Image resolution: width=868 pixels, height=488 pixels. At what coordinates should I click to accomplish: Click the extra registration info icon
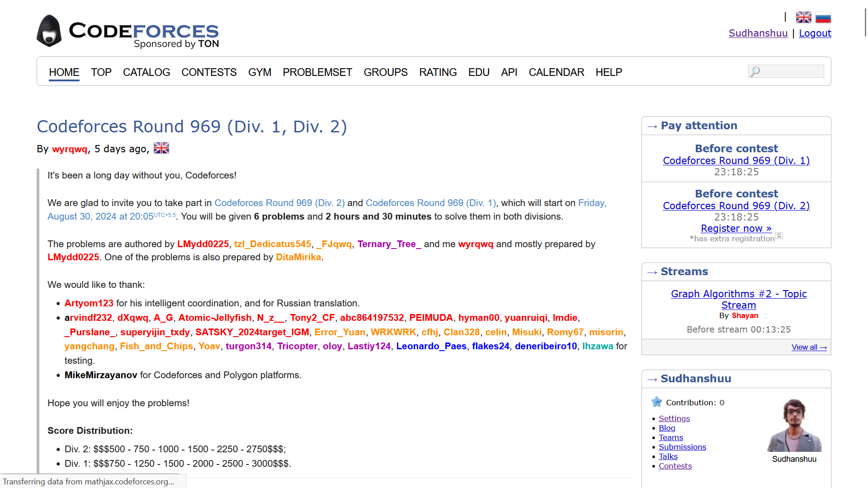(779, 236)
